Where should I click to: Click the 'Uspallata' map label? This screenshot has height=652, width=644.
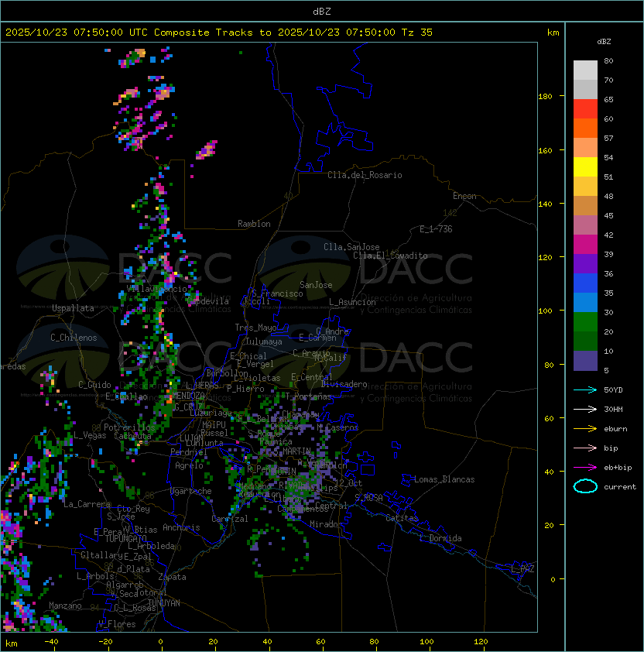pos(73,308)
